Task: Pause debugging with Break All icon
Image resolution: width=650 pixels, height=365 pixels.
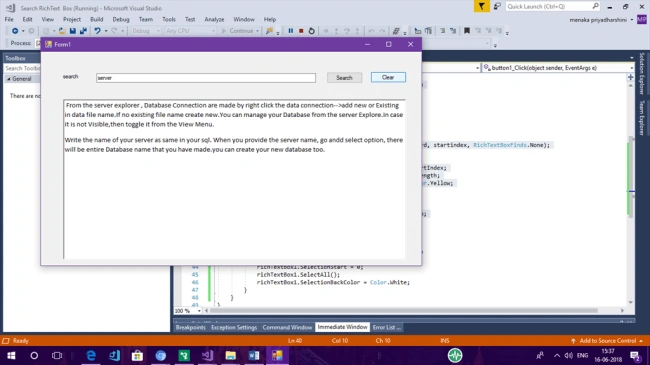Action: [x=291, y=31]
